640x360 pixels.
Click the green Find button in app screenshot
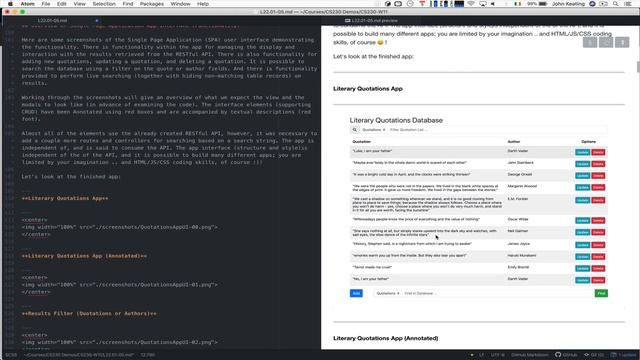601,293
